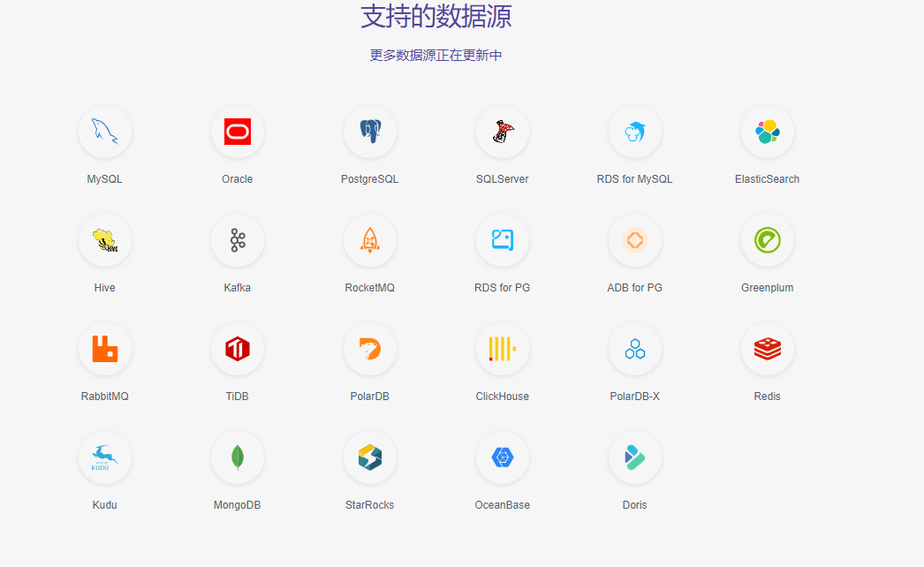Open the Kudu antelope icon

tap(105, 457)
